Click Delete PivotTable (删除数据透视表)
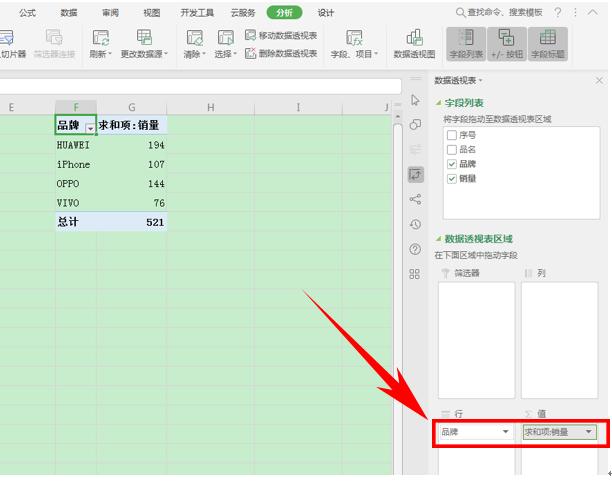The image size is (612, 481). pyautogui.click(x=281, y=53)
